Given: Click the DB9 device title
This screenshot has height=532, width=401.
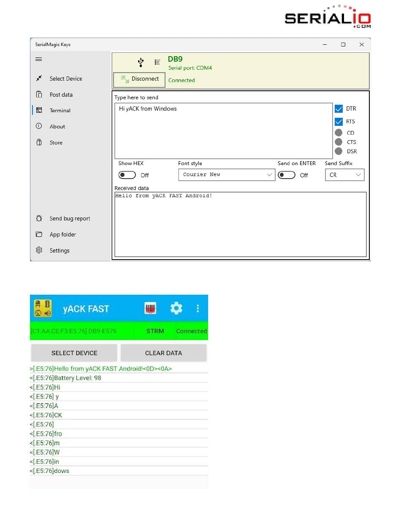Looking at the screenshot, I should tap(175, 59).
